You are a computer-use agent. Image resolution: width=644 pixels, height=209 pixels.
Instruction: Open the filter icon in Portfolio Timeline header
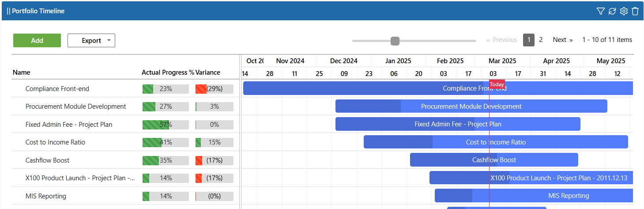coord(600,11)
